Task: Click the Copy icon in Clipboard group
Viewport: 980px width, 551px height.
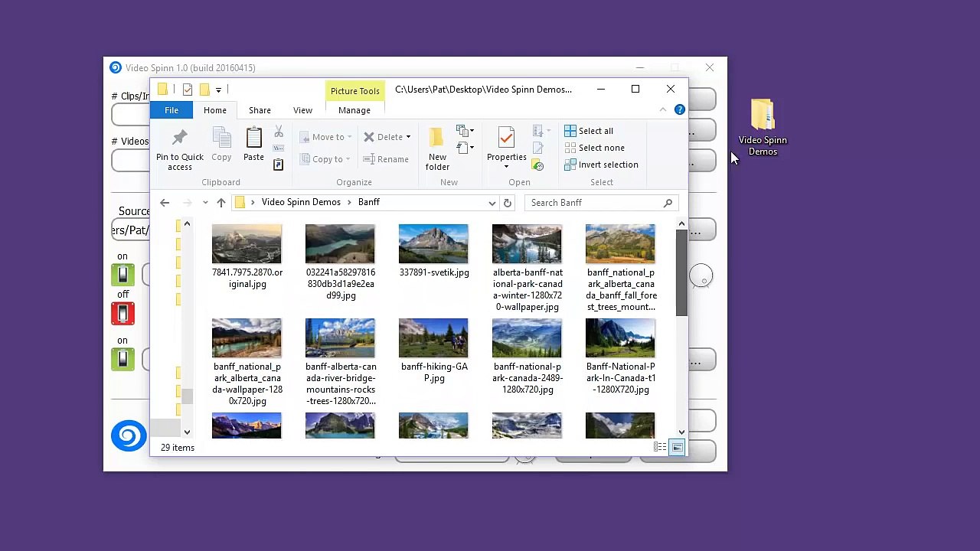Action: pos(221,138)
